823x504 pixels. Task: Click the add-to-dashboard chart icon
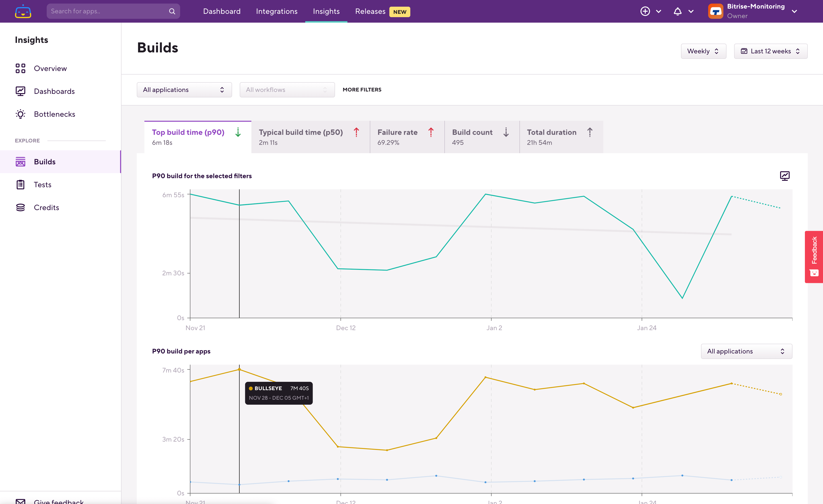[x=785, y=176]
